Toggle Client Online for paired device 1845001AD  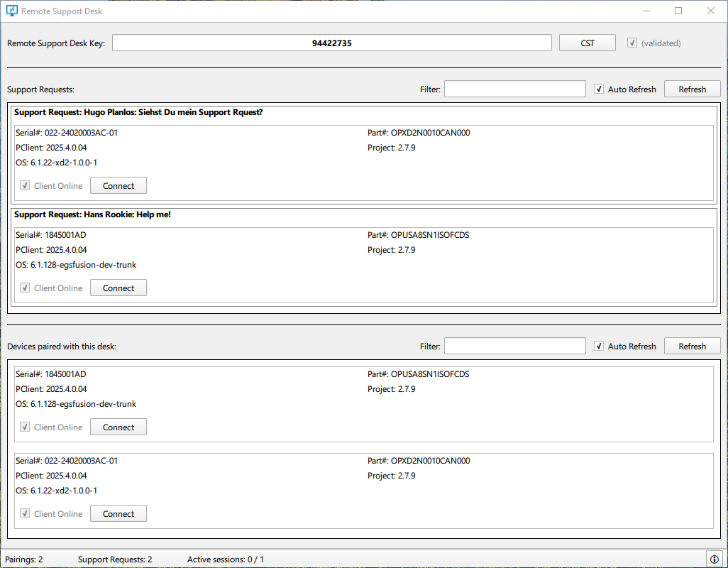point(25,427)
